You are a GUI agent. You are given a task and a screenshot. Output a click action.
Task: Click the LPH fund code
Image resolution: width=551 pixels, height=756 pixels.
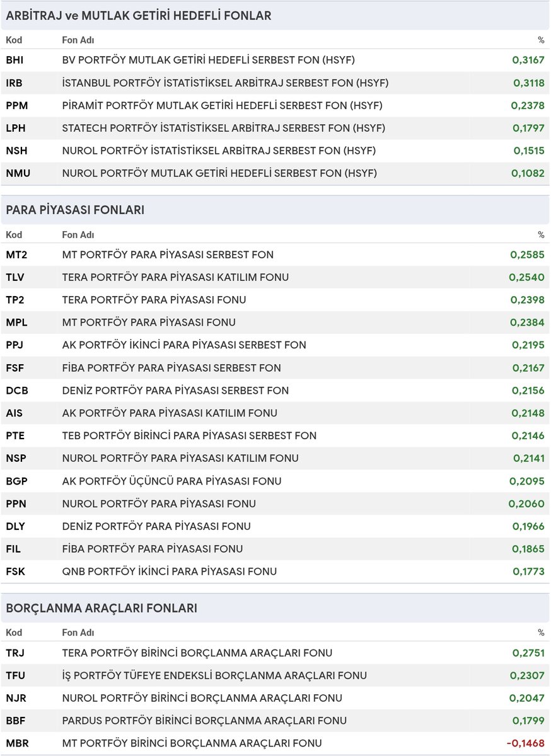click(16, 129)
